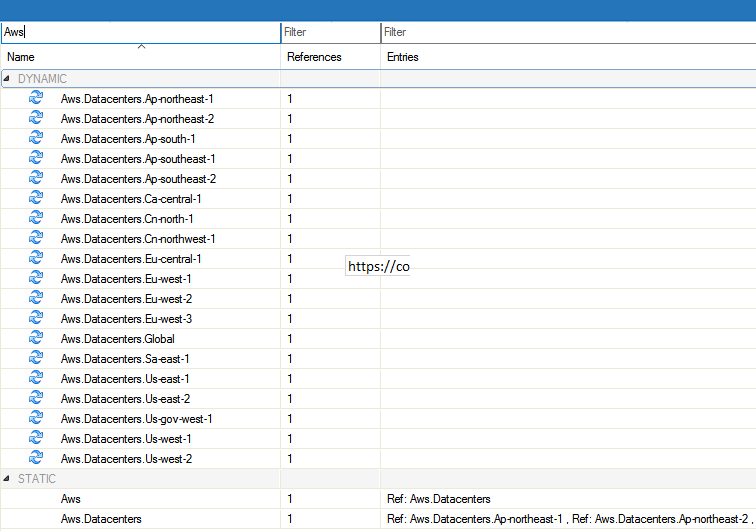Sort by the References column header
The width and height of the screenshot is (756, 531).
point(331,57)
